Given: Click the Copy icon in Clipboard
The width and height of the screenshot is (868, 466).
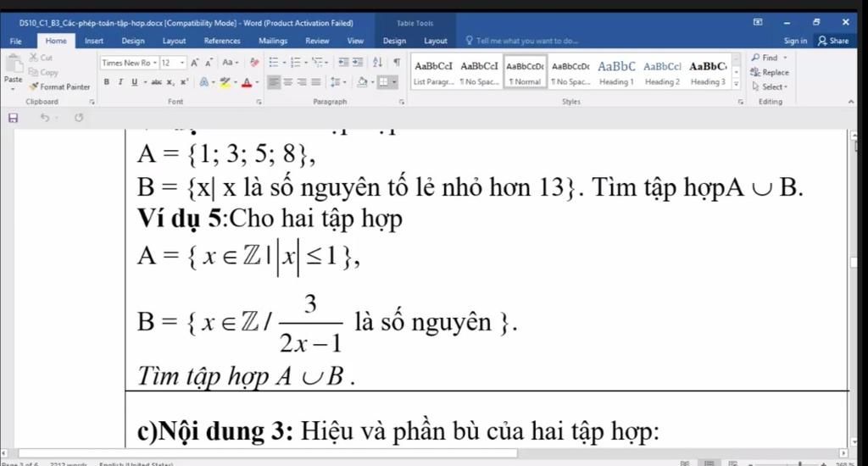Looking at the screenshot, I should (34, 72).
